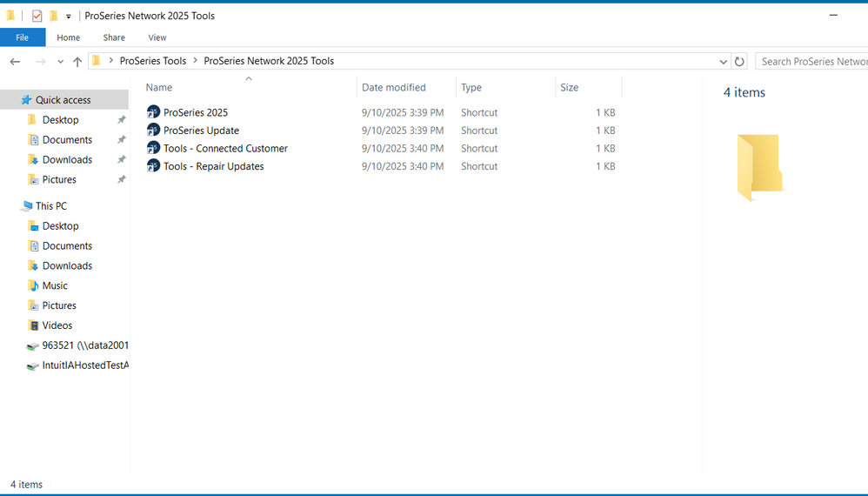Open Documents under This PC
Viewport: 868px width, 496px height.
67,245
